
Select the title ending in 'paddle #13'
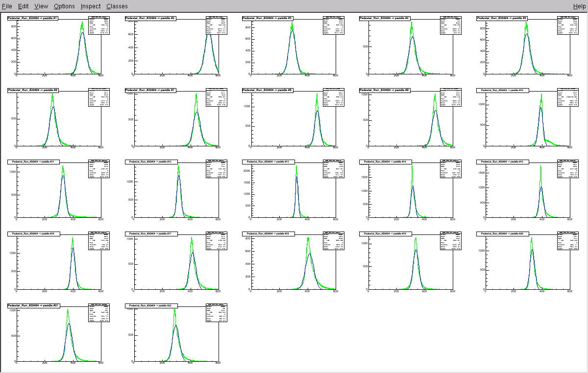coord(268,162)
